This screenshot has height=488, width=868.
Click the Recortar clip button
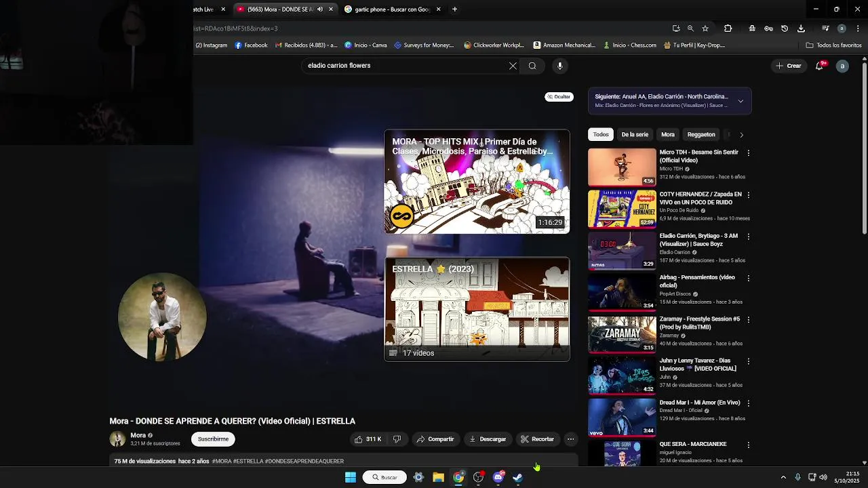click(537, 439)
